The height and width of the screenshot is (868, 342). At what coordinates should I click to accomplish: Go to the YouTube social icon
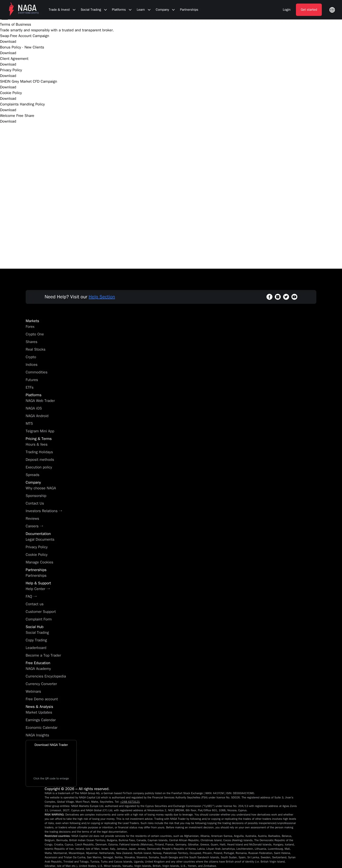(x=294, y=297)
